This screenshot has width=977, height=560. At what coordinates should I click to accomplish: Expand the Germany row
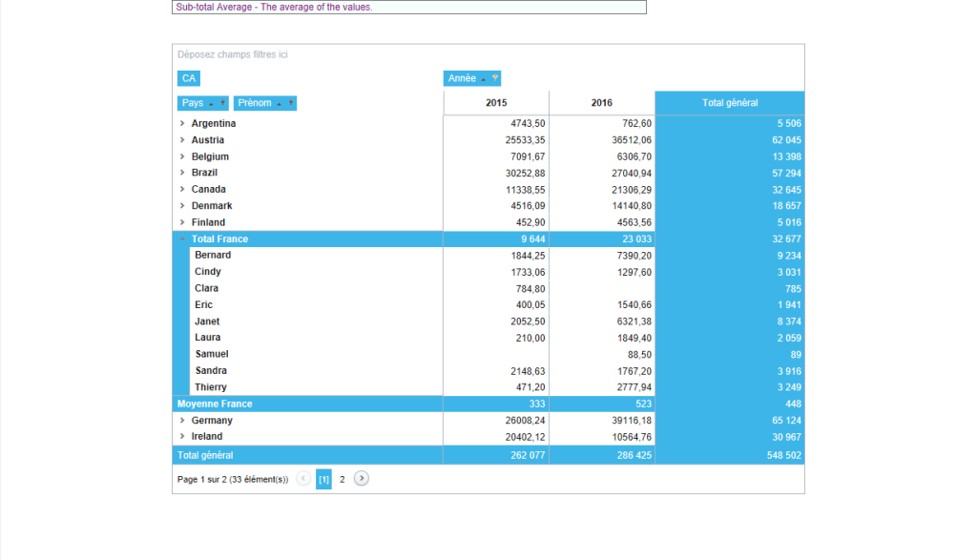[x=182, y=421]
